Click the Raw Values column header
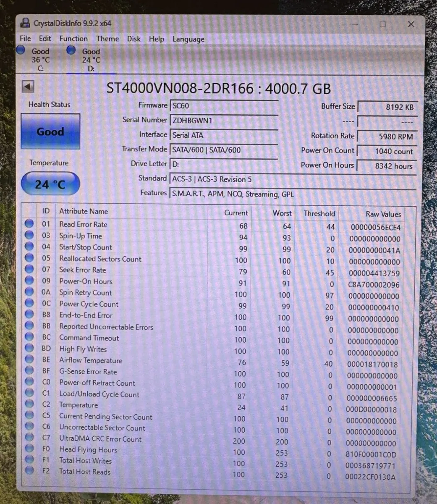Image resolution: width=437 pixels, height=504 pixels. 383,214
